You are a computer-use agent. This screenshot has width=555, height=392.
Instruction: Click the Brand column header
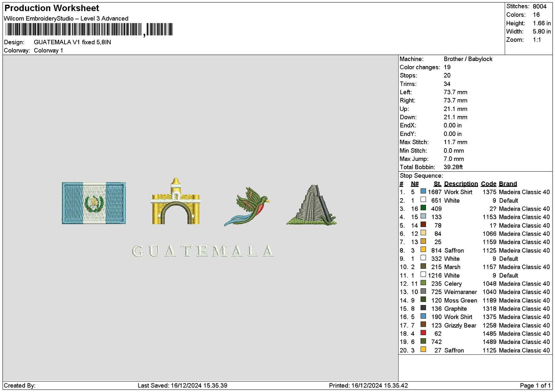coord(508,184)
